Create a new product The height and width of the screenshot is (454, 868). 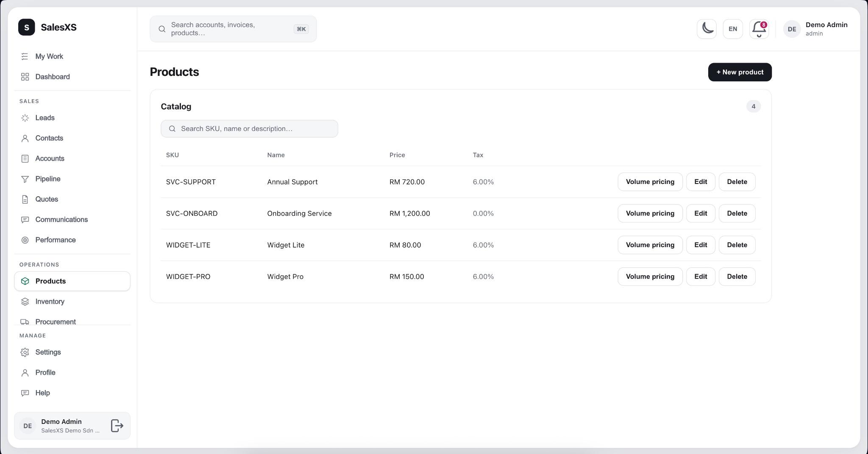[x=740, y=72]
